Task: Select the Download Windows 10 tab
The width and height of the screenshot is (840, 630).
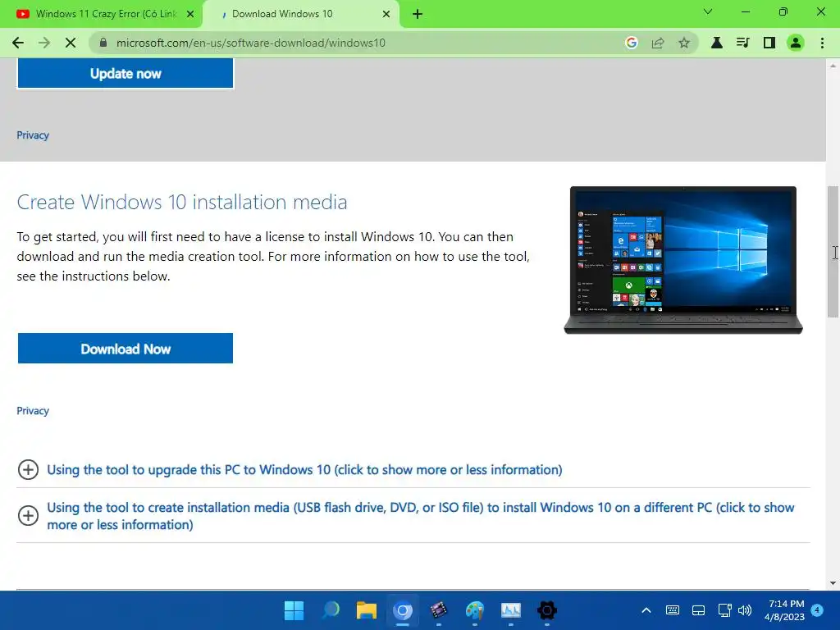Action: (302, 14)
